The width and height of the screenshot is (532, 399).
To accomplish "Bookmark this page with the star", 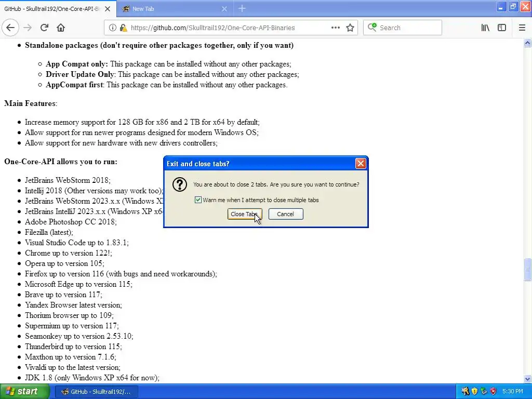I will (350, 28).
